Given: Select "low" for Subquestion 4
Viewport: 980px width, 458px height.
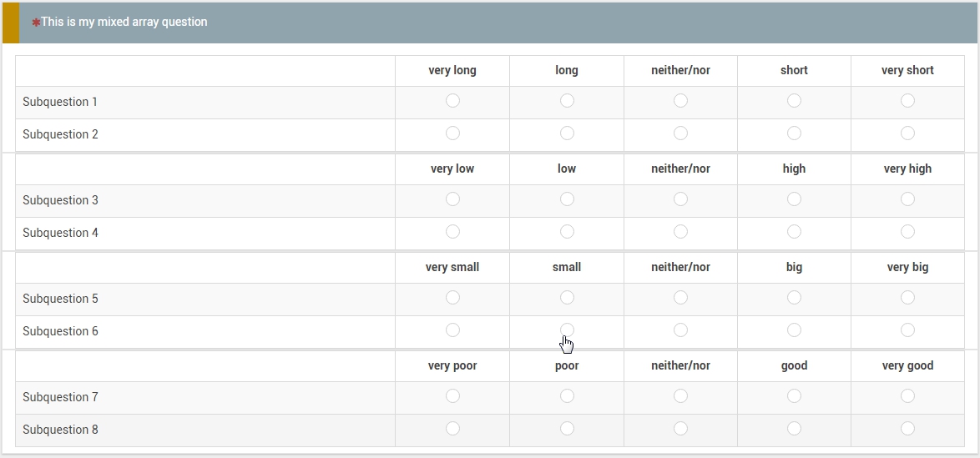Looking at the screenshot, I should tap(567, 232).
